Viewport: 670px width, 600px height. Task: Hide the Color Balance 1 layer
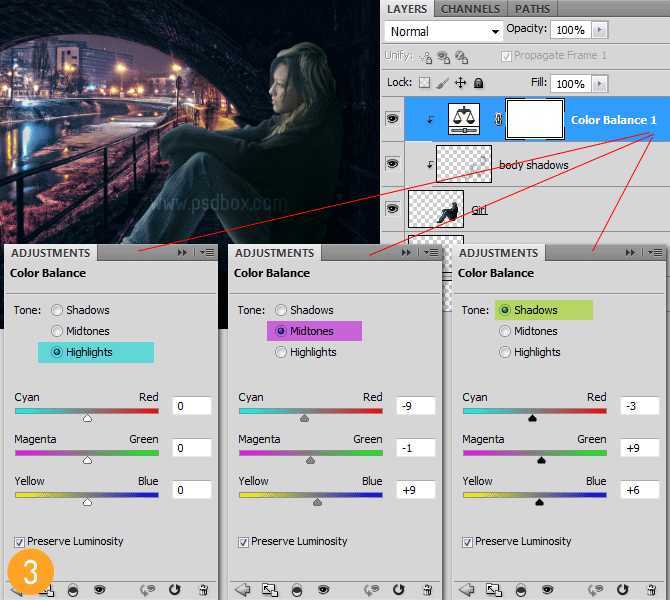[392, 120]
